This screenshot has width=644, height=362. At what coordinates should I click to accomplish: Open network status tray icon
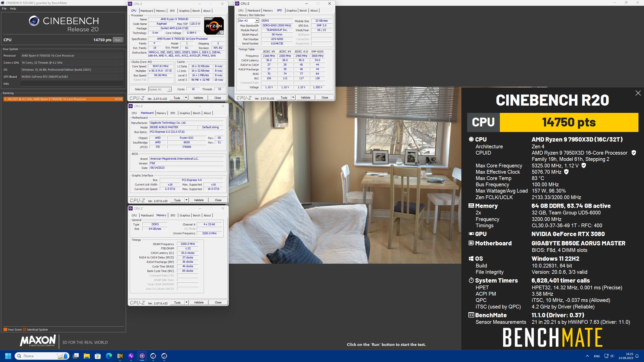[606, 356]
